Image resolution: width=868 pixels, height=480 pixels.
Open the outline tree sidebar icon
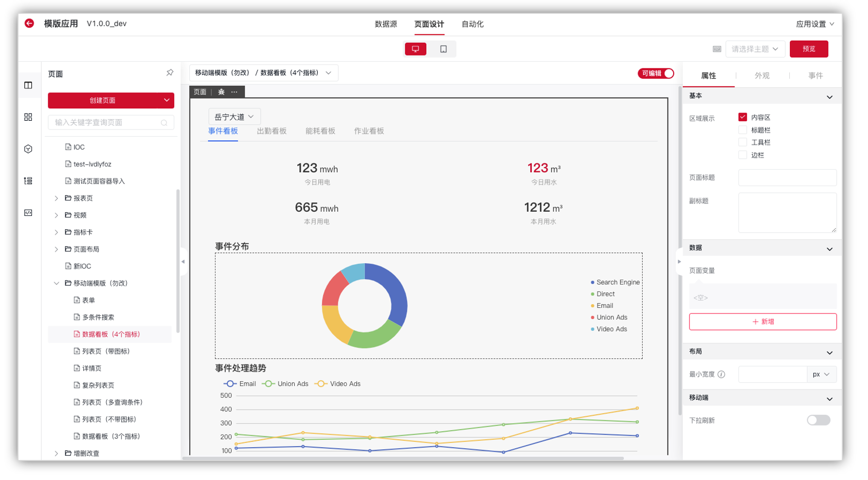point(28,181)
